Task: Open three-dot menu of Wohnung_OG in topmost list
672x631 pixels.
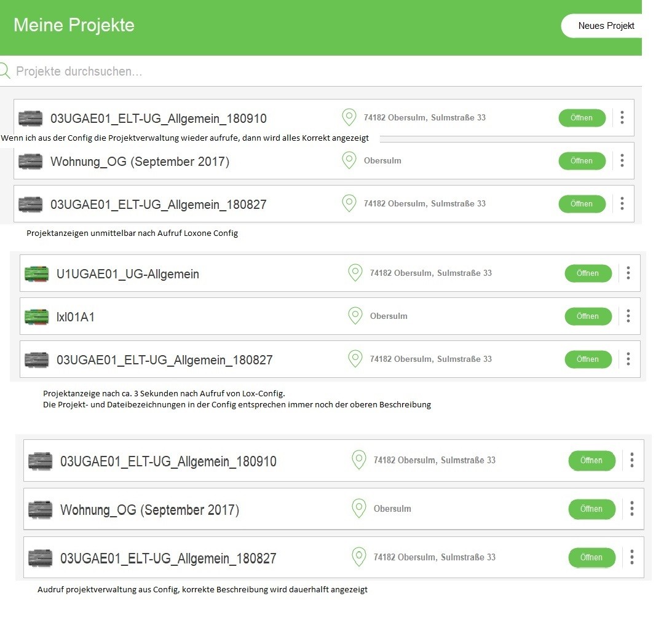Action: tap(622, 160)
